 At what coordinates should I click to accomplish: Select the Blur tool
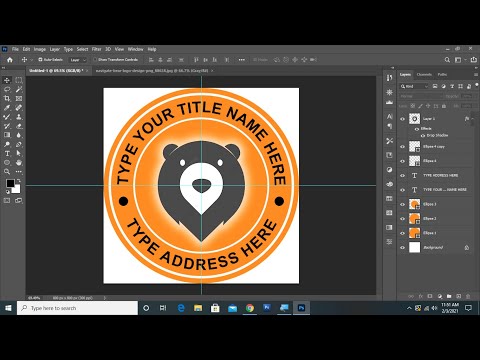19,135
